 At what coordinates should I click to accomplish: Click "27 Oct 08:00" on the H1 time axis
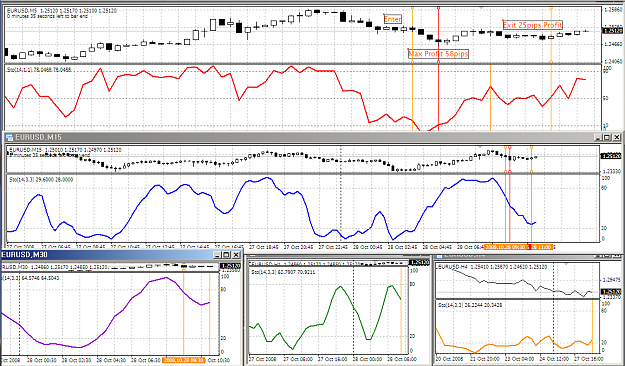[297, 359]
